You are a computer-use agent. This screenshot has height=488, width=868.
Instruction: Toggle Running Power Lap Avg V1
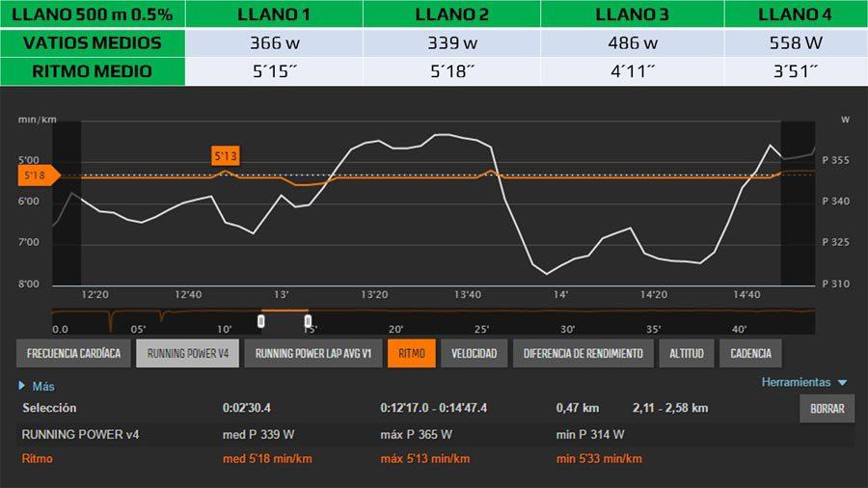pyautogui.click(x=312, y=353)
